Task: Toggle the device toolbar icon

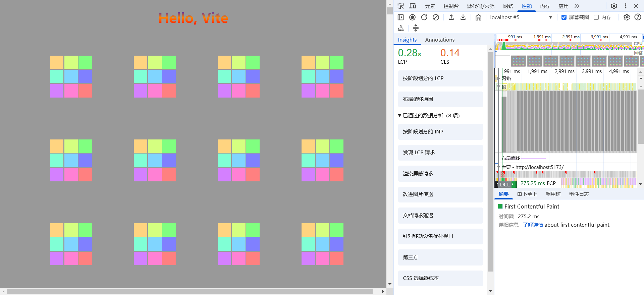Action: click(x=413, y=6)
